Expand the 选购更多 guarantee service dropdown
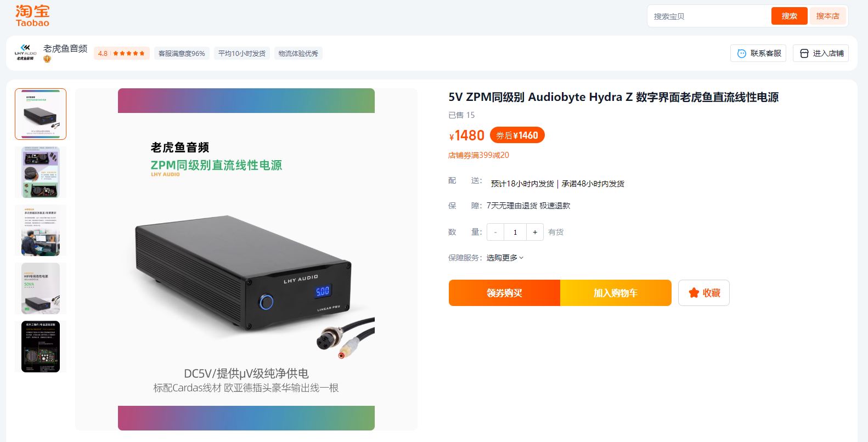Viewport: 868px width, 442px height. [x=505, y=258]
